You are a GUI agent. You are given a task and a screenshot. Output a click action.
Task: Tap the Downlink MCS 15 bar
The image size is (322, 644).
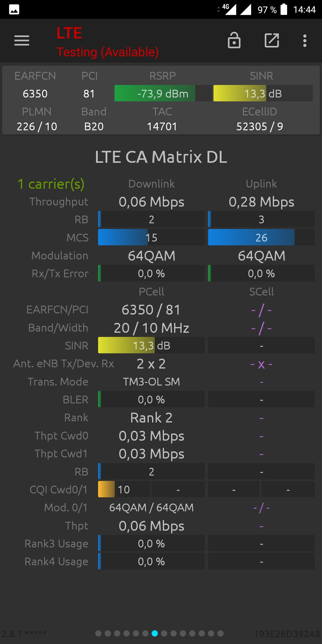pyautogui.click(x=151, y=237)
